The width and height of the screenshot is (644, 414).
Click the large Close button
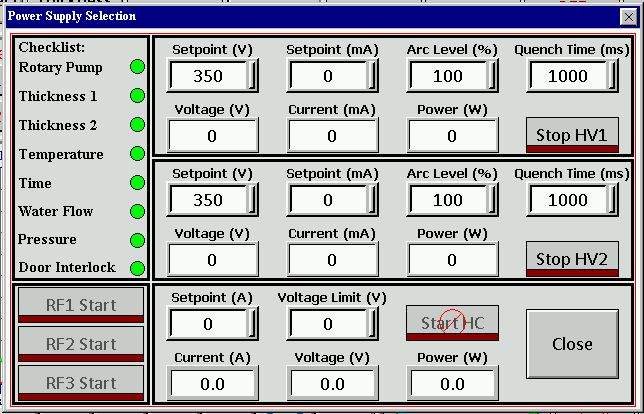tap(572, 344)
